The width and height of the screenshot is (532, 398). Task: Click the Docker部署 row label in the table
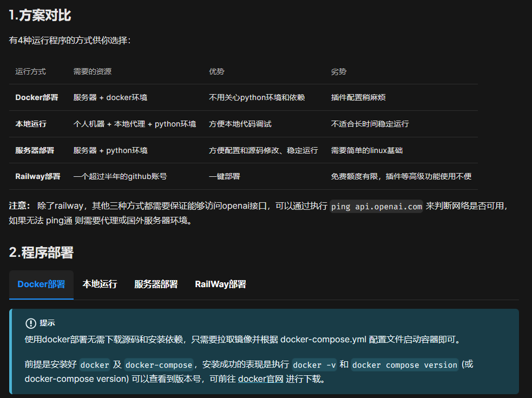pyautogui.click(x=37, y=98)
